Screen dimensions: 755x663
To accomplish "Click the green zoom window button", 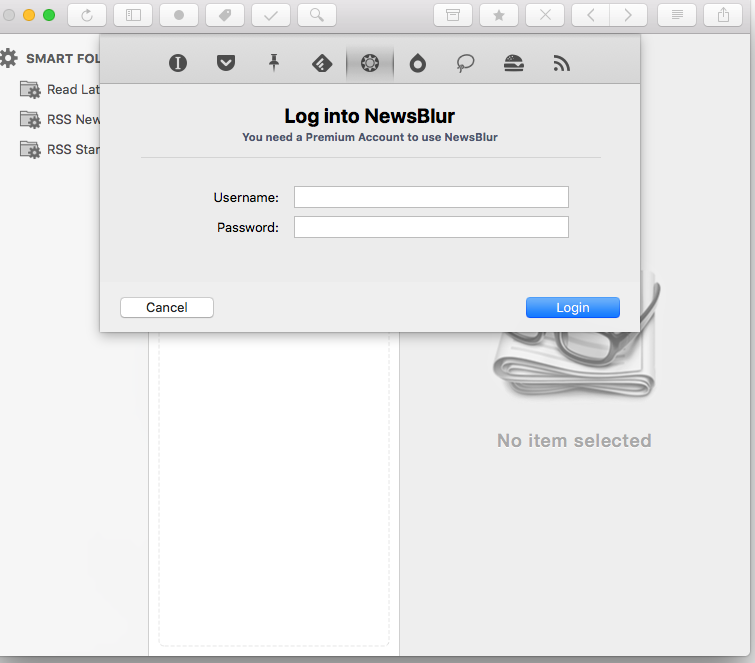I will (49, 15).
